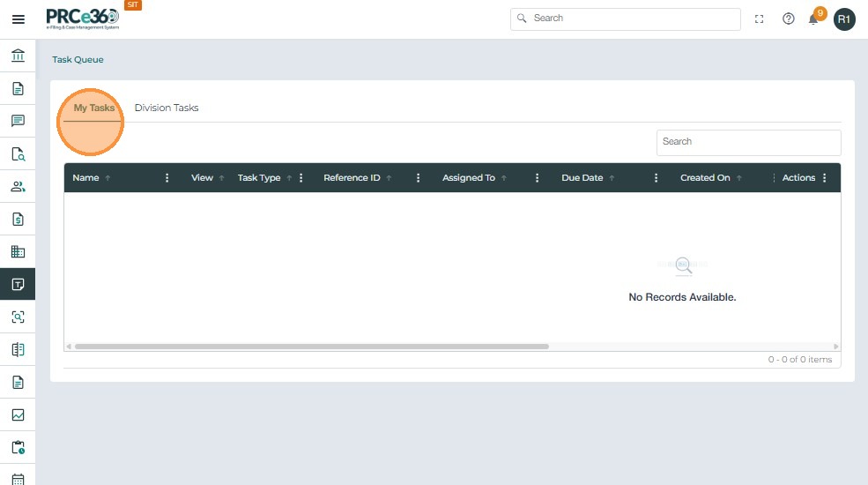The image size is (868, 485).
Task: Click the scrollbar right arrow
Action: (x=836, y=347)
